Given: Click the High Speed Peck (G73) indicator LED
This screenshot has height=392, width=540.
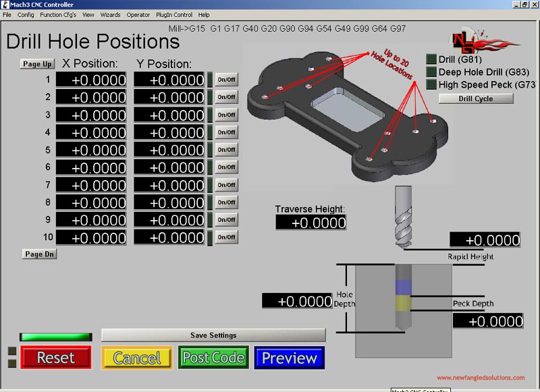Looking at the screenshot, I should 431,84.
